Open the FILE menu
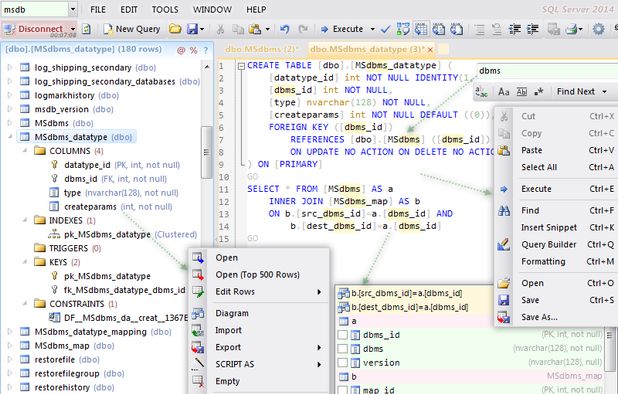This screenshot has height=394, width=618. (98, 9)
